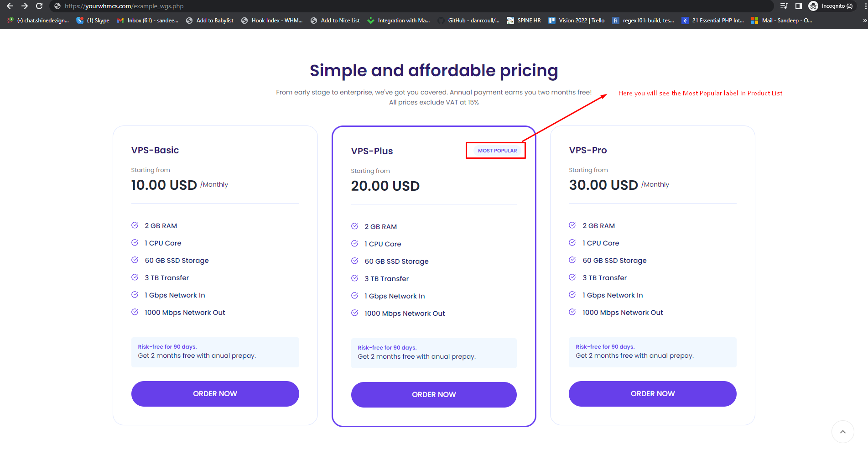Open the Skype bookmark
The height and width of the screenshot is (455, 868).
93,21
